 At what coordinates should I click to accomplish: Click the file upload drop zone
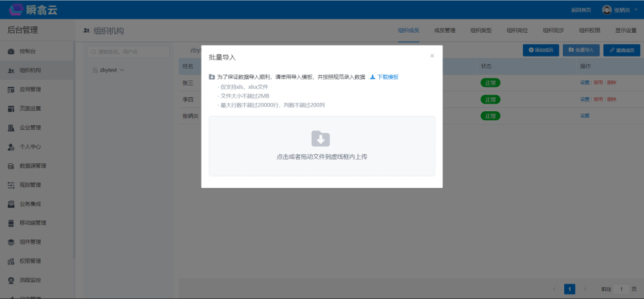(x=321, y=146)
